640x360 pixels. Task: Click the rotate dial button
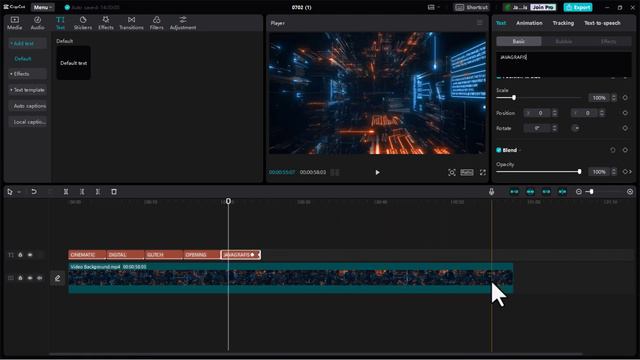click(576, 128)
